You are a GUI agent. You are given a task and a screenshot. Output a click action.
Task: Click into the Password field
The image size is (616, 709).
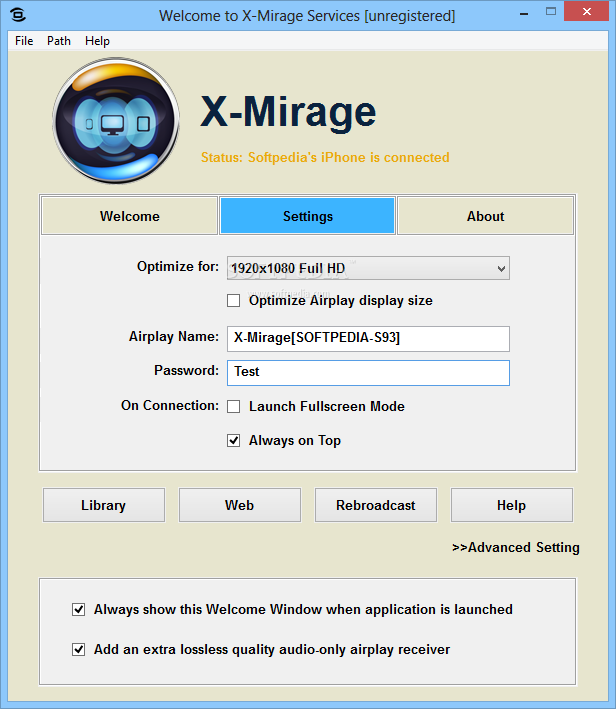[x=368, y=373]
